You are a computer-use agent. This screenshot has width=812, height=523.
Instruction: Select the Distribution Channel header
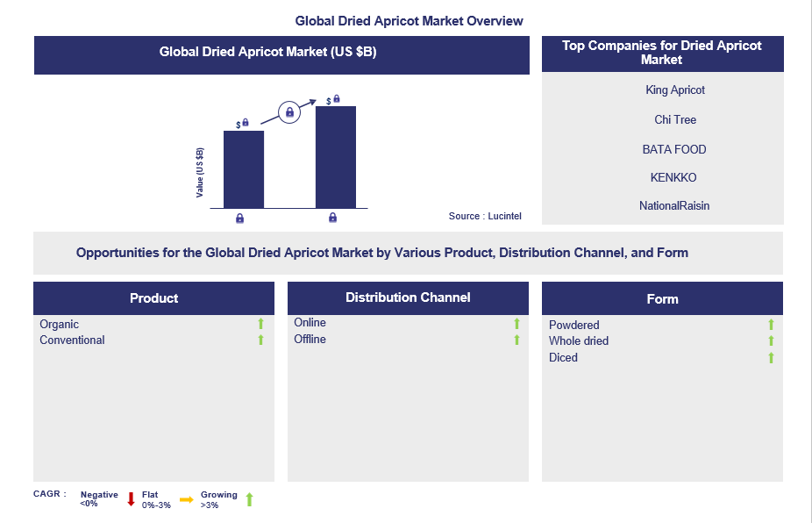point(408,297)
